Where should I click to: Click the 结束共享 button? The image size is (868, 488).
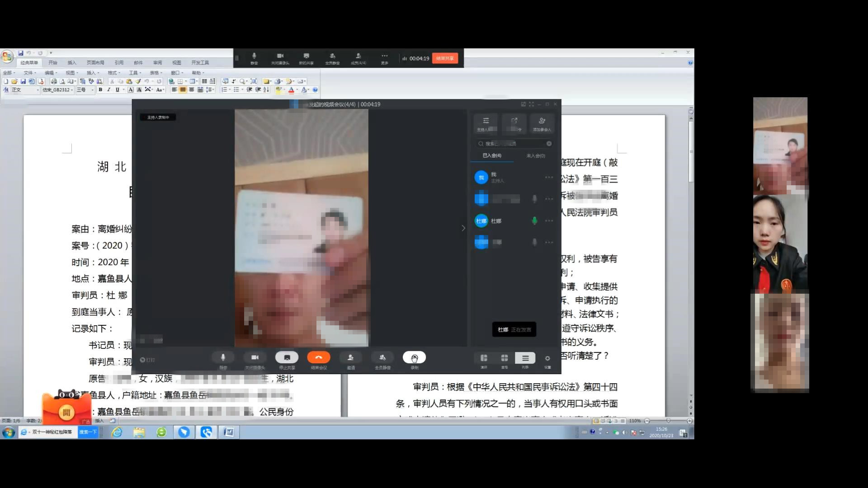(445, 58)
